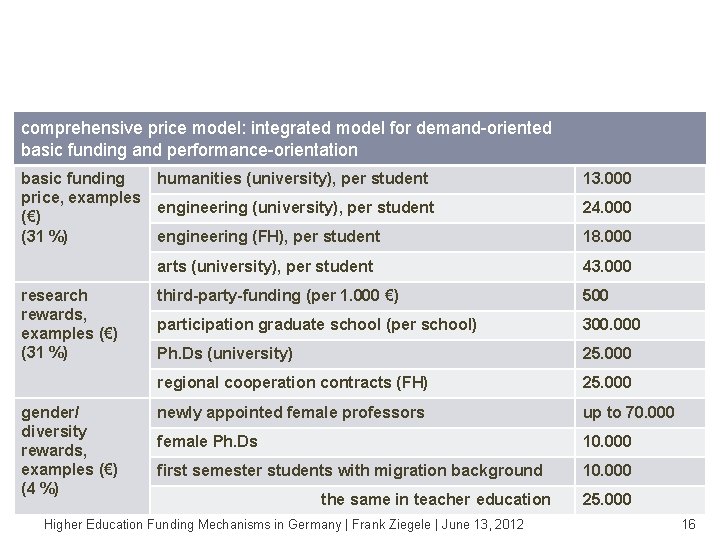Select the participation graduate school row
The width and height of the screenshot is (720, 540).
click(x=316, y=324)
